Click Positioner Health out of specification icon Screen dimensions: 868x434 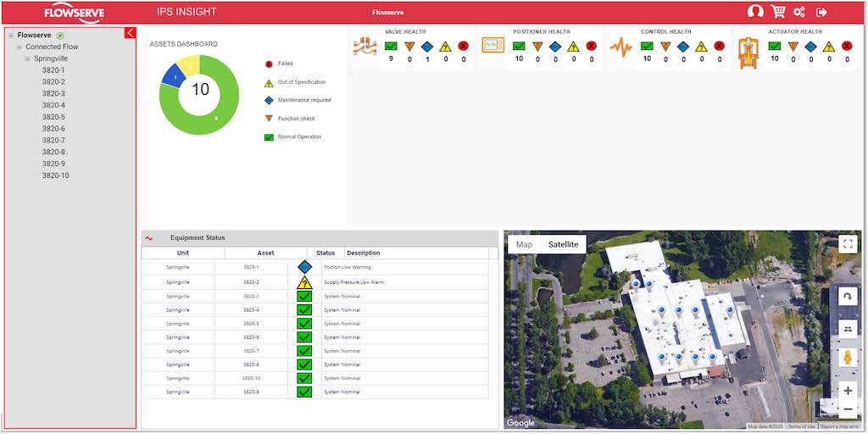573,47
